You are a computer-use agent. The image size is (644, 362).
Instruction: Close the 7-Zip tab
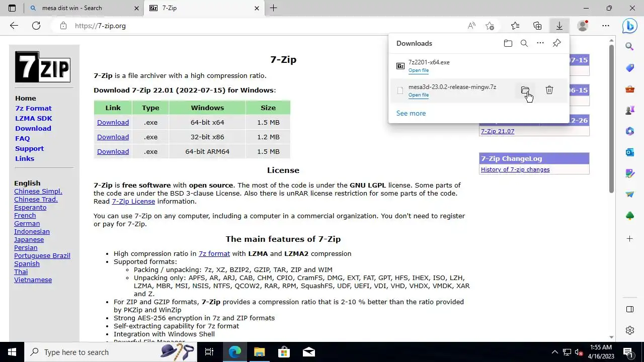coord(257,8)
